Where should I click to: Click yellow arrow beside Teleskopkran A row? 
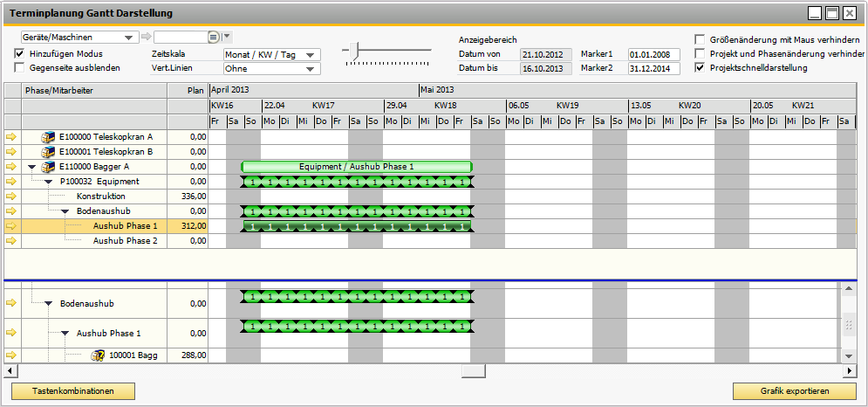point(12,136)
